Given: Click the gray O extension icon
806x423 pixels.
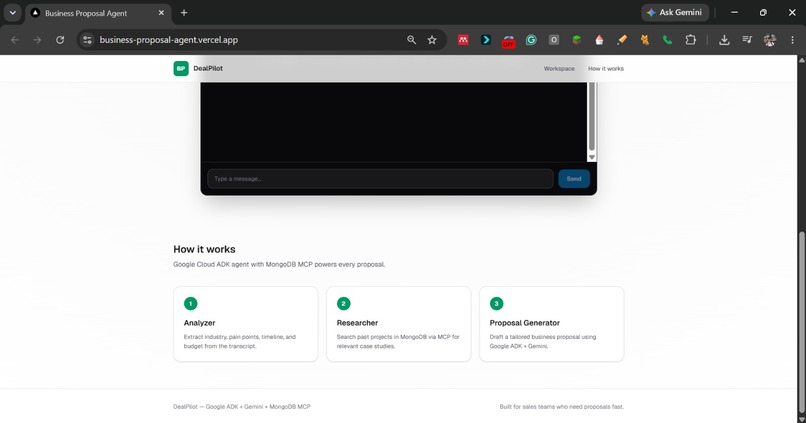Looking at the screenshot, I should 554,40.
